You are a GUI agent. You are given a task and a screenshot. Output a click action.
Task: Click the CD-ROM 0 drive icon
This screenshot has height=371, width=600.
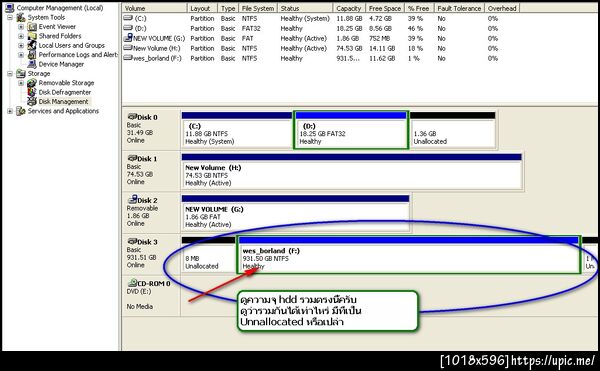(x=132, y=283)
